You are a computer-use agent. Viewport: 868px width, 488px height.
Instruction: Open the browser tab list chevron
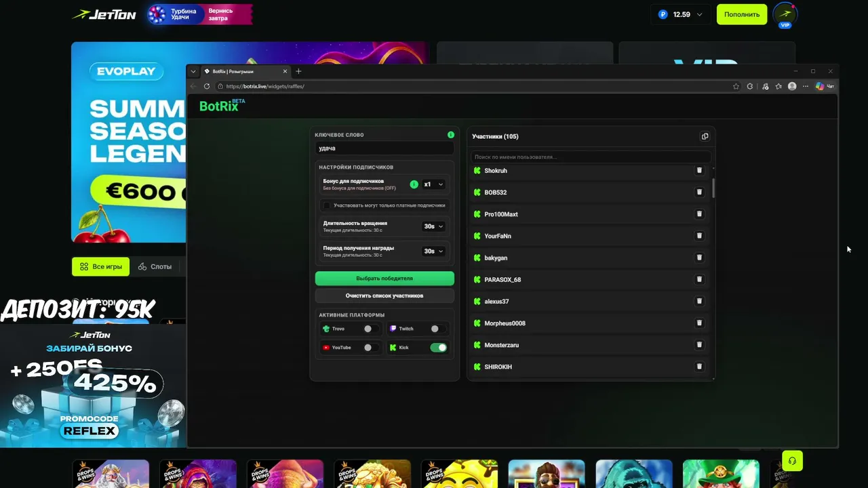coord(193,71)
